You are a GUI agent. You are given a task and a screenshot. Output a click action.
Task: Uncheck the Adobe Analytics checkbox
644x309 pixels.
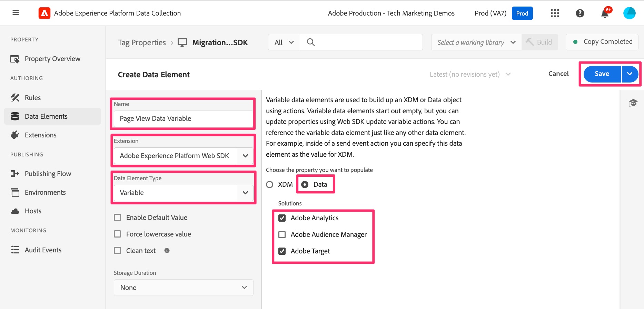pyautogui.click(x=282, y=218)
